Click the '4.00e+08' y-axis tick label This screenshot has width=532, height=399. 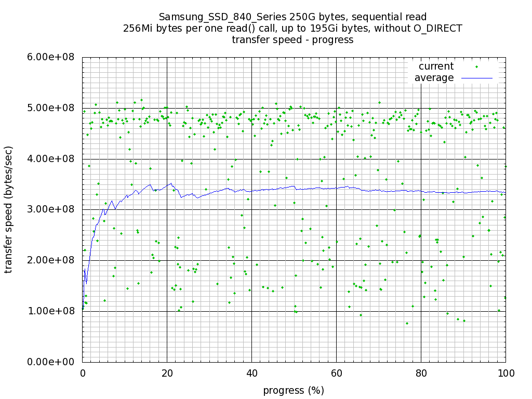(50, 159)
